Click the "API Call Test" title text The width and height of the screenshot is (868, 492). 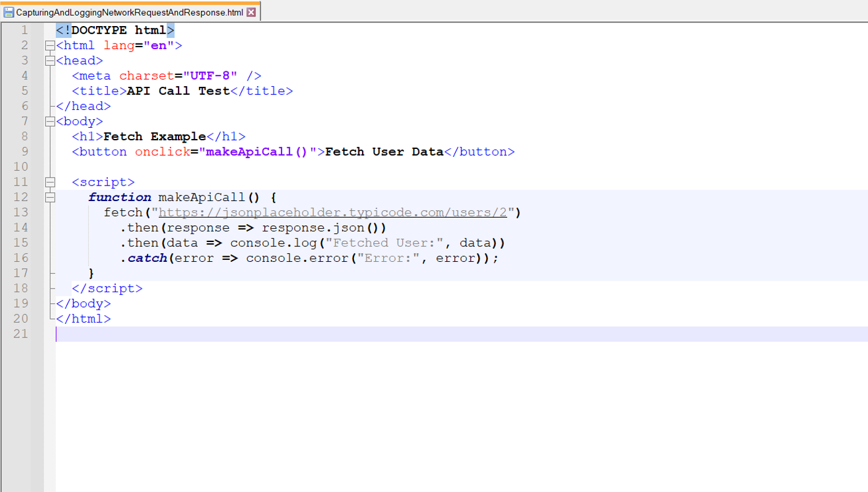[179, 91]
